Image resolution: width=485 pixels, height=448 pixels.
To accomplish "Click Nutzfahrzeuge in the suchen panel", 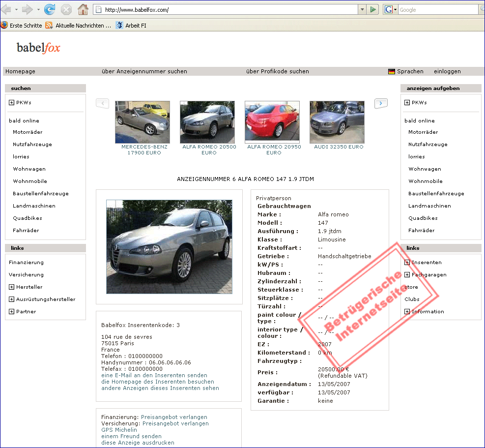I will click(x=32, y=145).
